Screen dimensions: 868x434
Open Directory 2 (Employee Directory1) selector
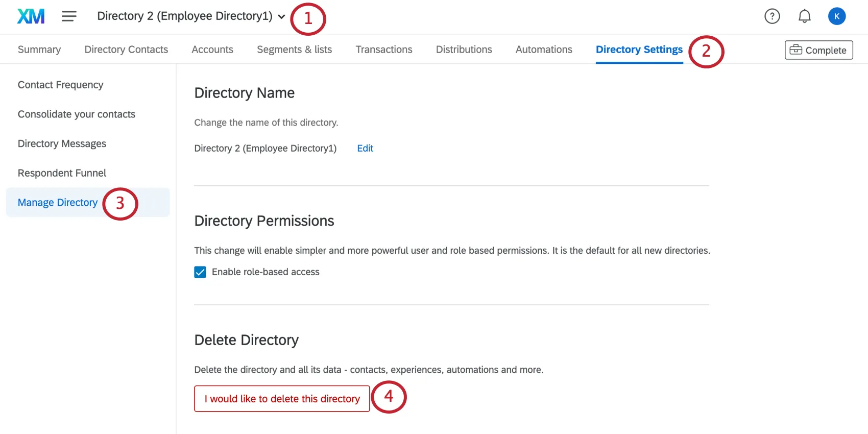(185, 16)
